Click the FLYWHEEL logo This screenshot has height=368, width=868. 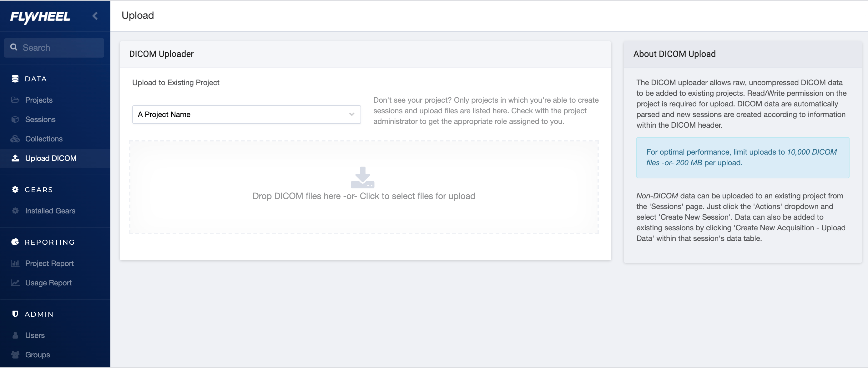[x=40, y=17]
